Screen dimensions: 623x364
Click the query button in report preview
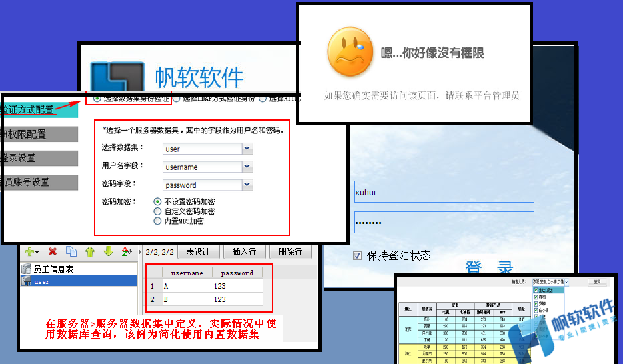(597, 282)
